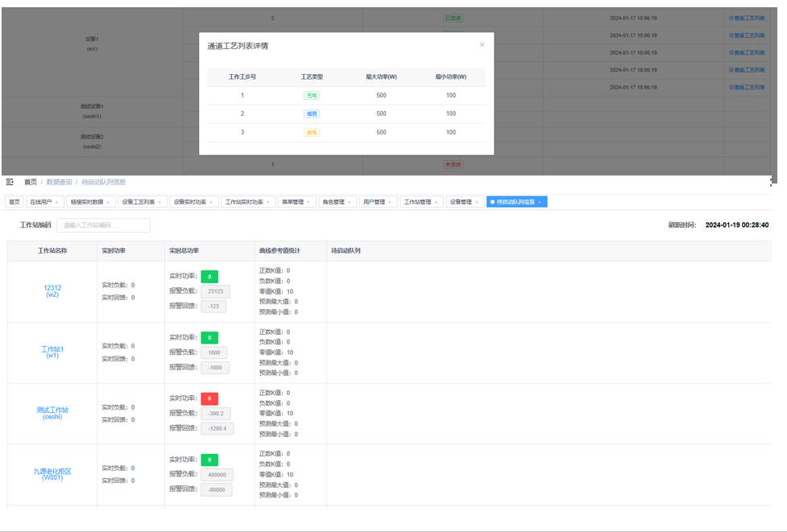Click the 充电 tag in step 1
The height and width of the screenshot is (532, 787).
click(x=311, y=95)
